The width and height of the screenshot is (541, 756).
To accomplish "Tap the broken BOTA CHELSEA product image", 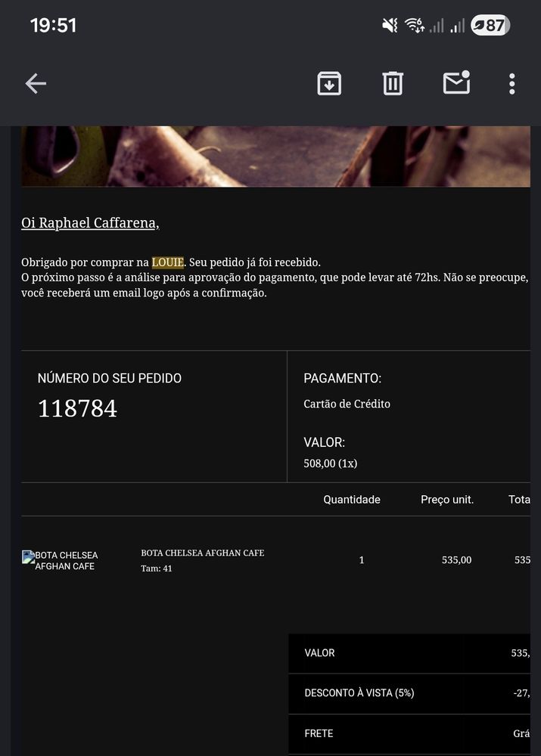I will [x=61, y=560].
